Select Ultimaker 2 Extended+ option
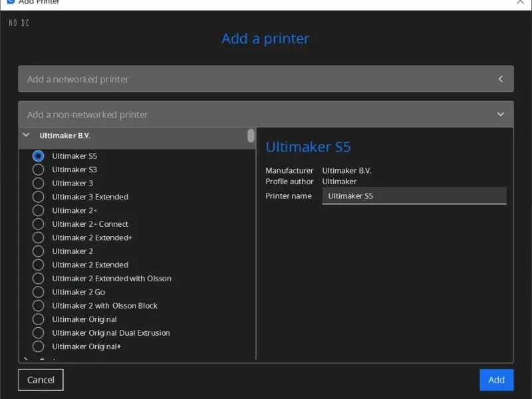The image size is (532, 399). (x=39, y=237)
